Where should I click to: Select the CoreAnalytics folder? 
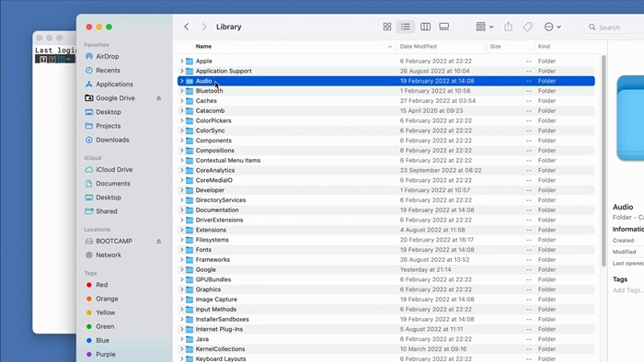click(x=386, y=170)
